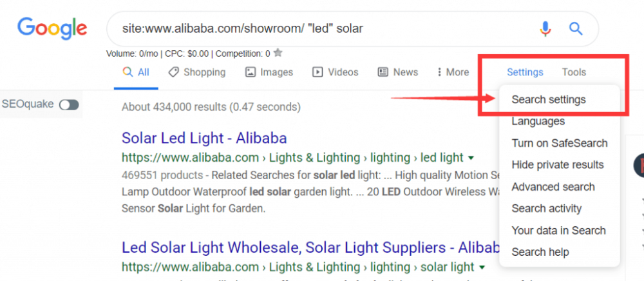Select Search settings from the menu
Screen dimensions: 644x281
coord(549,100)
